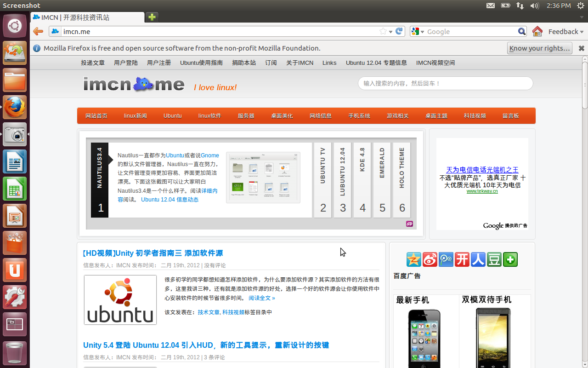Switch slider to the EMERALD panel
The height and width of the screenshot is (368, 588).
[x=382, y=180]
